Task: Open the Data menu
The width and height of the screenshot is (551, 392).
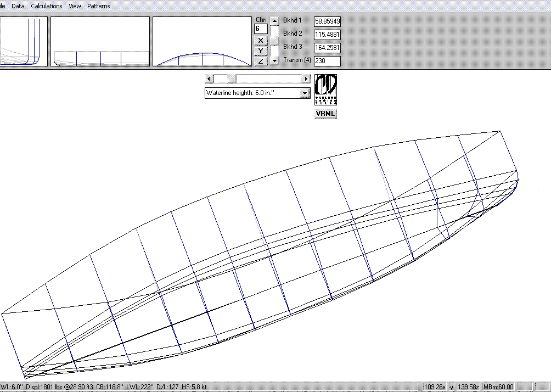Action: point(18,6)
